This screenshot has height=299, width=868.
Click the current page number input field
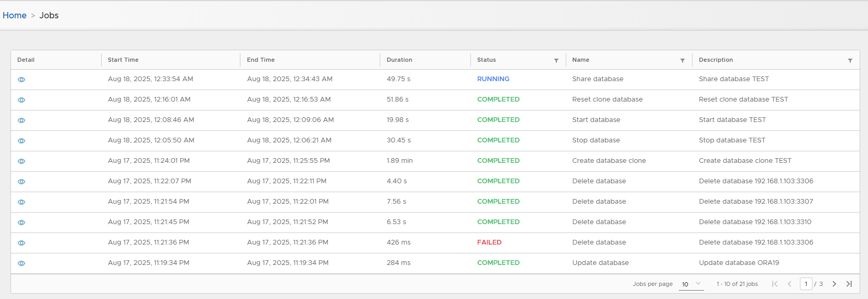[x=806, y=284]
